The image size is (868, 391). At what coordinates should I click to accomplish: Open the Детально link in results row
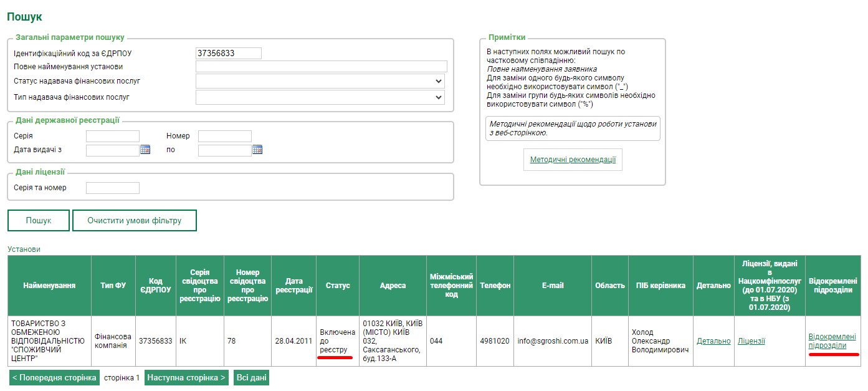tap(713, 341)
